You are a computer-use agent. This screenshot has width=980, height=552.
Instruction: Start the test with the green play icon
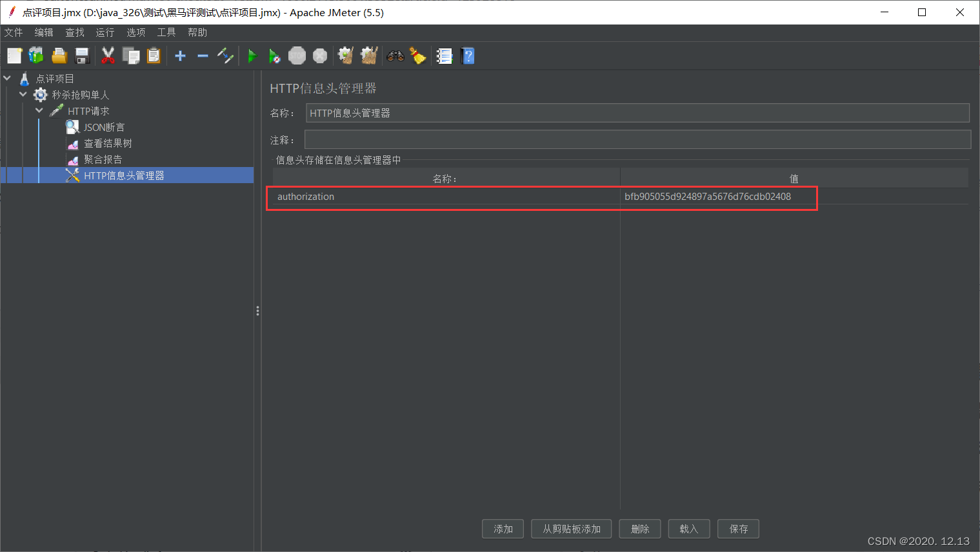pos(252,55)
